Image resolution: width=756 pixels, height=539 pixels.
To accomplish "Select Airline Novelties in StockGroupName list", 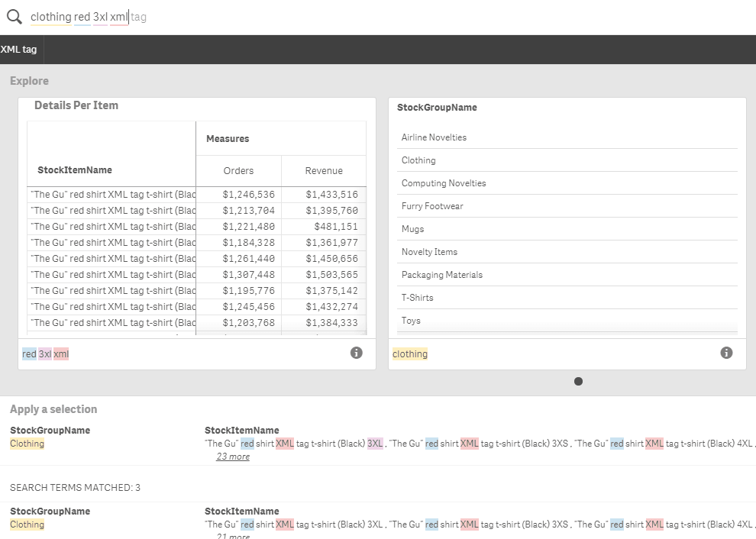I will click(x=567, y=137).
